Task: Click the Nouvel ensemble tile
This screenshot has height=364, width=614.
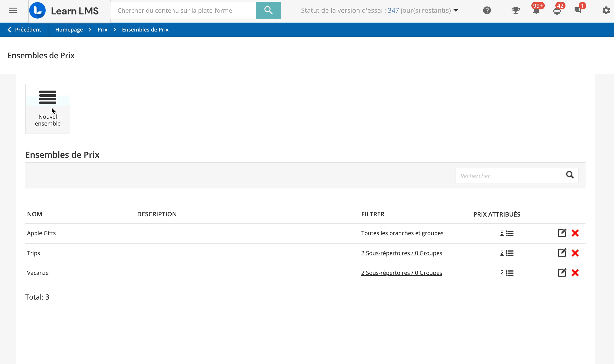Action: click(x=48, y=109)
